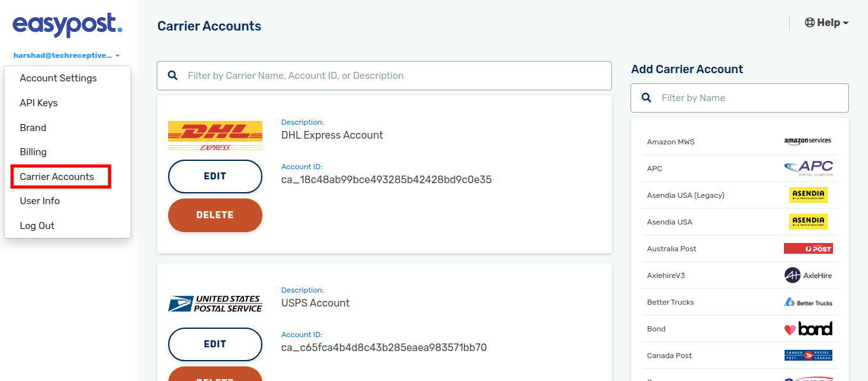Select the APC Postal Logistics logo
The image size is (868, 381).
click(808, 169)
